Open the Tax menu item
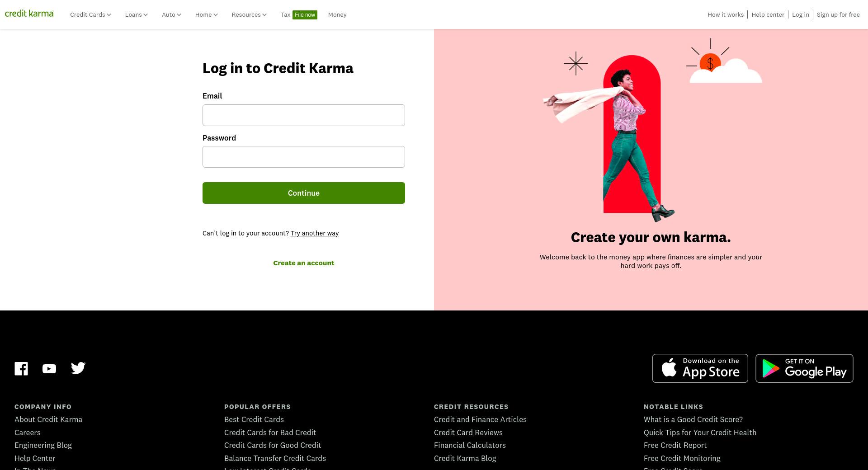Viewport: 868px width, 470px height. (x=285, y=15)
